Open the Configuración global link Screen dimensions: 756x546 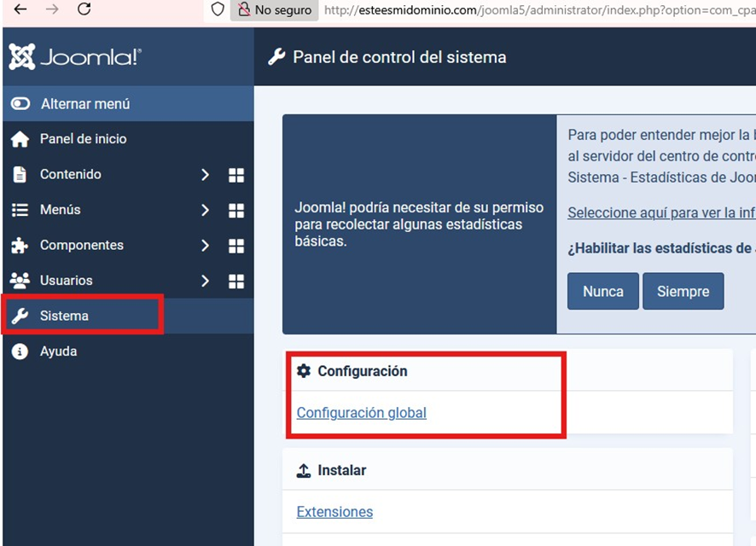[x=362, y=413]
